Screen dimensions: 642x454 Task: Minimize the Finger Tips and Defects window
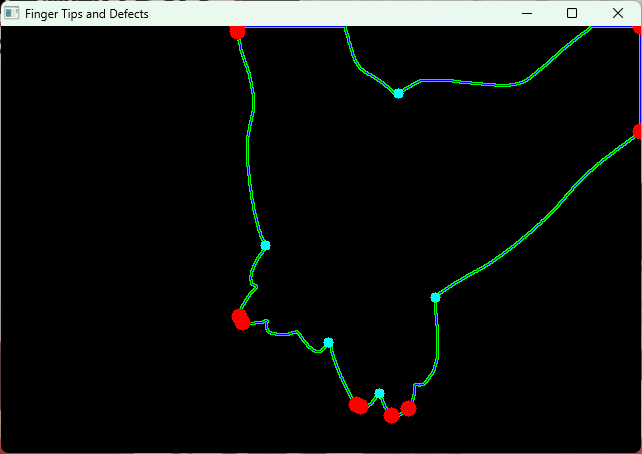point(527,14)
